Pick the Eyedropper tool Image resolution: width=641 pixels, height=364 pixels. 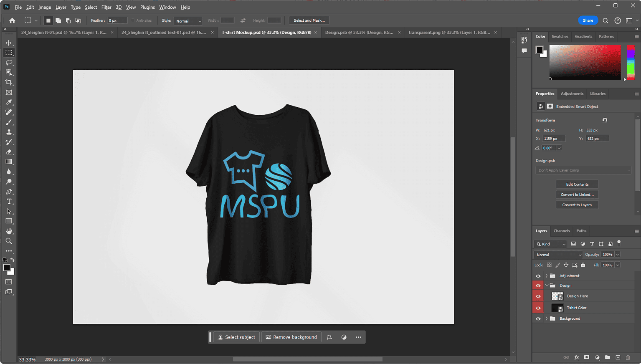pyautogui.click(x=9, y=102)
